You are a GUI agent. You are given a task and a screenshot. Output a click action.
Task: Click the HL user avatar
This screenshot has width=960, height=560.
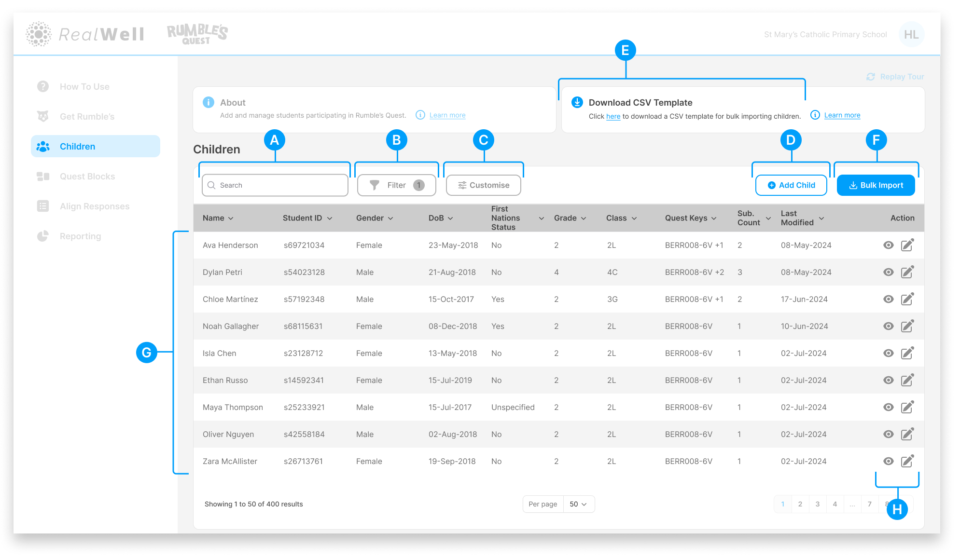pyautogui.click(x=911, y=34)
